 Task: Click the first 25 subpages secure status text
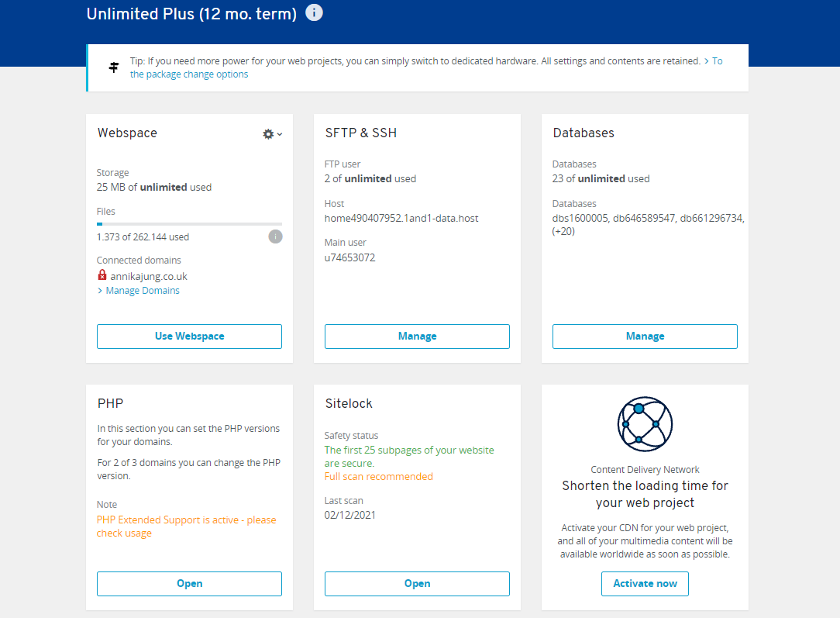coord(409,457)
